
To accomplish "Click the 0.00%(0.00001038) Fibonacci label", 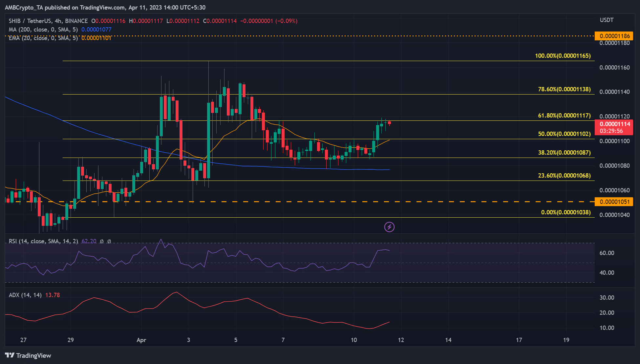I will click(x=566, y=212).
